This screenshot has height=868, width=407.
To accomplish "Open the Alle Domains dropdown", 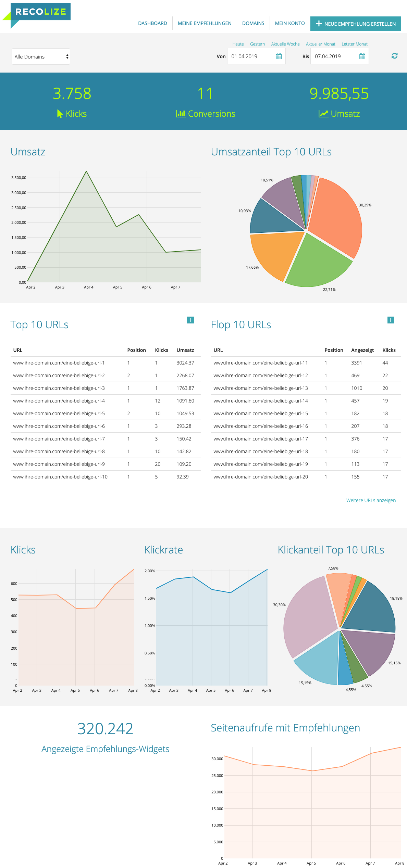I will click(x=41, y=56).
